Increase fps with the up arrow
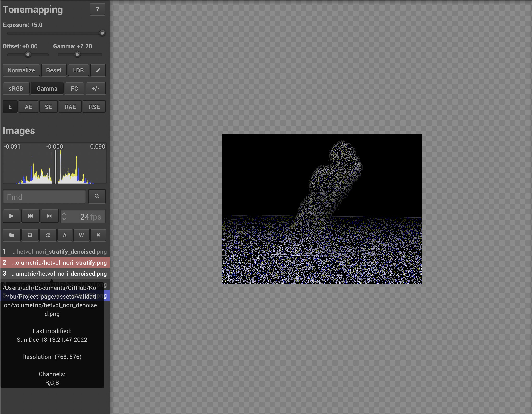 click(x=64, y=214)
